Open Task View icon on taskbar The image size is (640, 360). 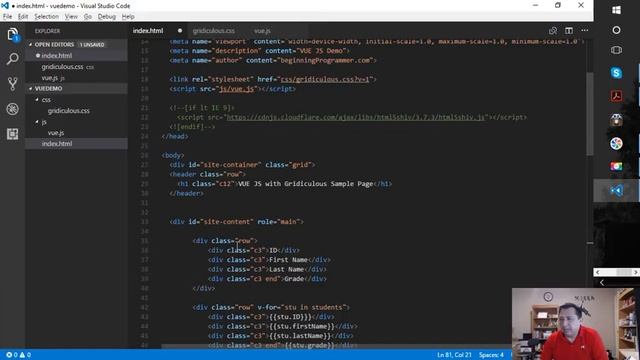(x=616, y=50)
